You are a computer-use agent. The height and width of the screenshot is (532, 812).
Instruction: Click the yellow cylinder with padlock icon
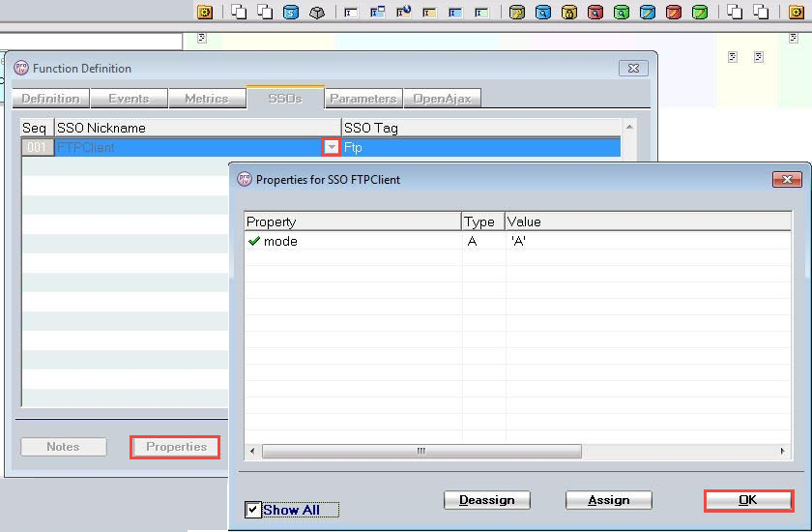click(x=569, y=12)
